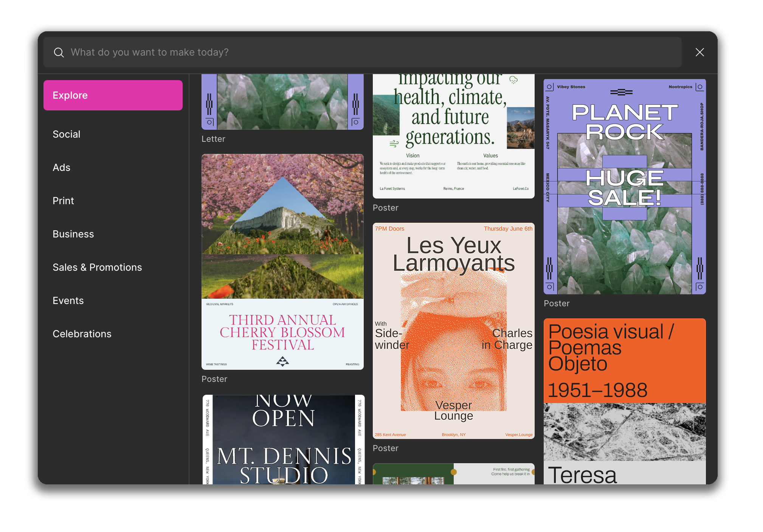Click the Letter label under crystal template
Viewport: 763px width, 532px height.
click(x=213, y=139)
